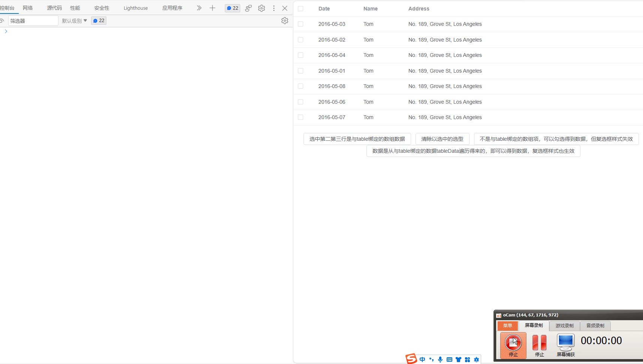Show more DevTools tabs chevron
Image resolution: width=643 pixels, height=364 pixels.
pyautogui.click(x=199, y=8)
